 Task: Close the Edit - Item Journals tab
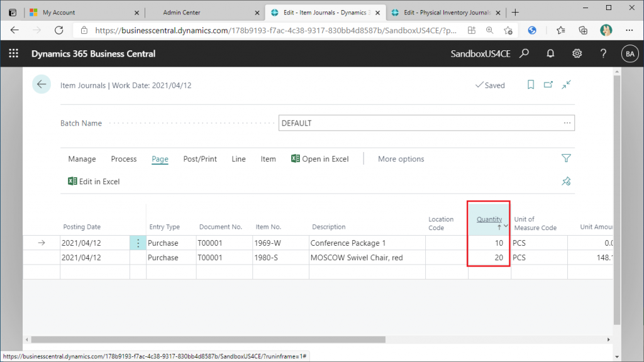(377, 13)
